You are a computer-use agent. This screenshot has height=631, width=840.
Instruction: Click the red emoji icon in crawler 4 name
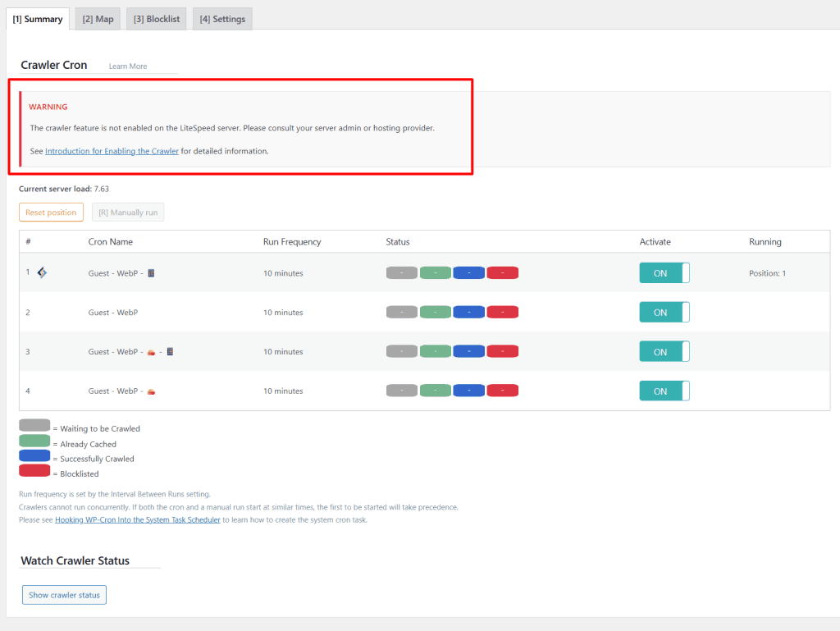pyautogui.click(x=152, y=391)
